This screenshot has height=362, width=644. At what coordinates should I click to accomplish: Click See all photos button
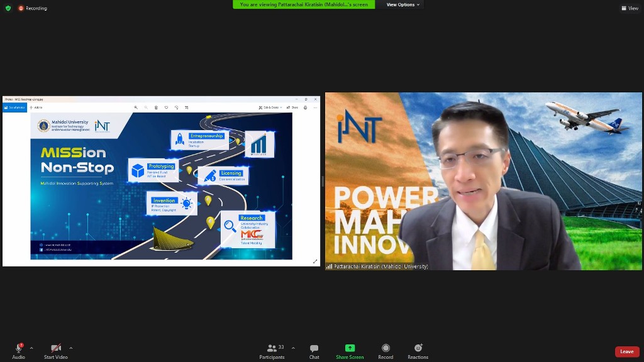point(14,107)
